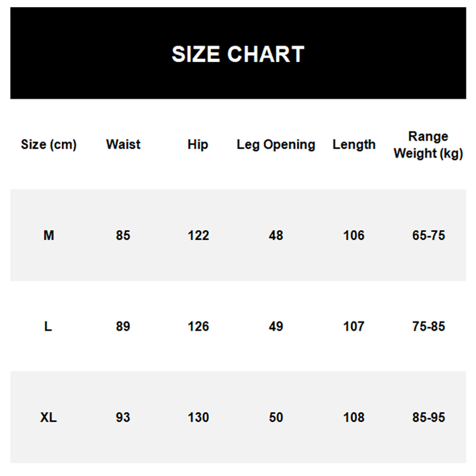476x476 pixels.
Task: Click waist value 93 for size XL
Action: tap(123, 418)
